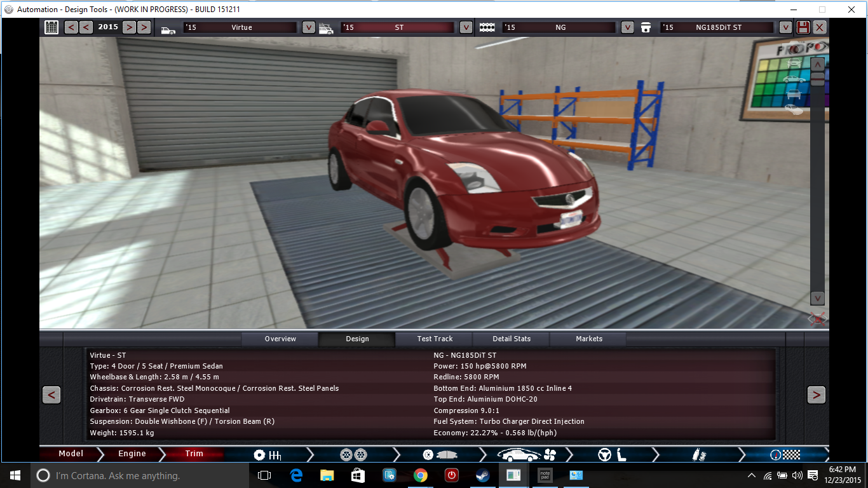The image size is (868, 488).
Task: Click the Weight: 1595.1 kg line
Action: 122,433
